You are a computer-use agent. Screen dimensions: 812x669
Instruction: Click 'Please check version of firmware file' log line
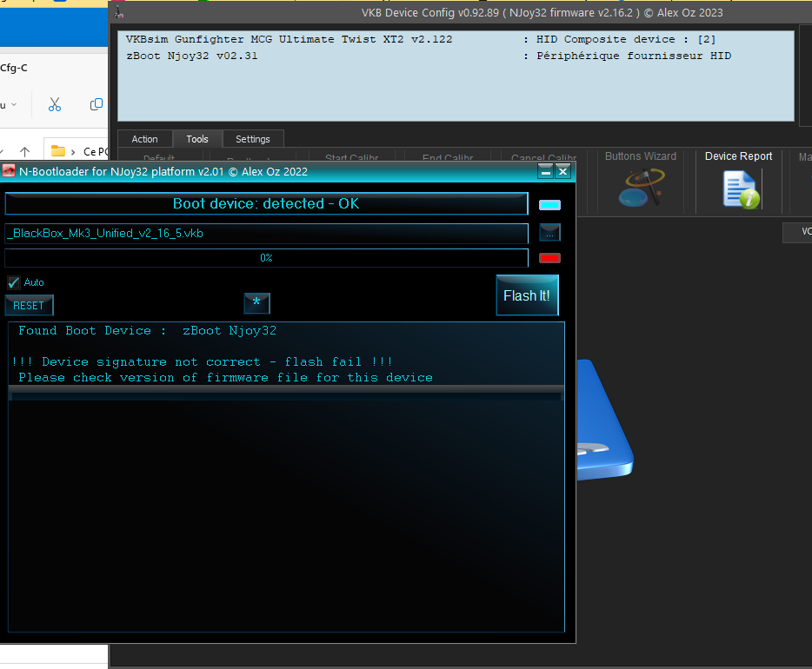pyautogui.click(x=225, y=378)
